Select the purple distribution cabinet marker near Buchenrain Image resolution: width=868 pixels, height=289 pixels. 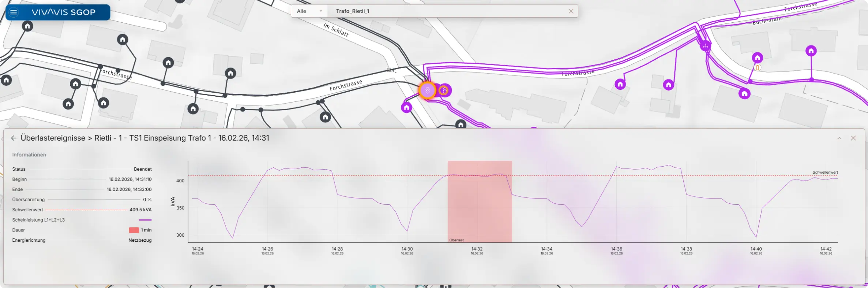[705, 46]
